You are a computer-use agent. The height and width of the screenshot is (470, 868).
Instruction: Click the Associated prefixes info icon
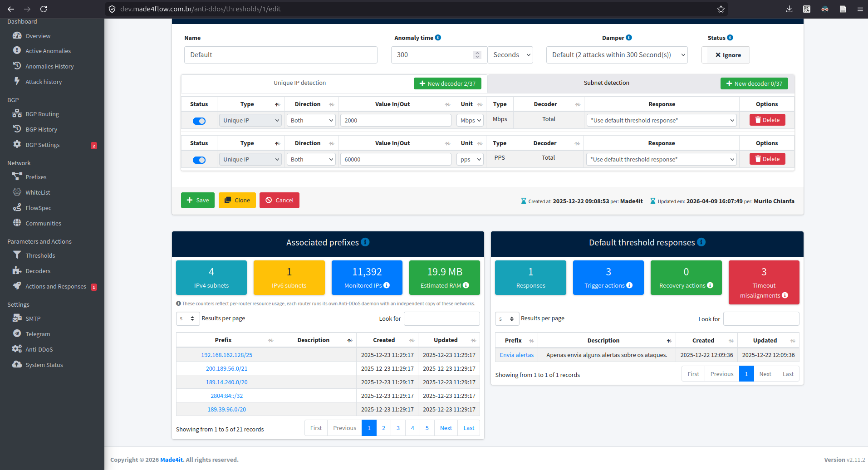[x=365, y=242]
